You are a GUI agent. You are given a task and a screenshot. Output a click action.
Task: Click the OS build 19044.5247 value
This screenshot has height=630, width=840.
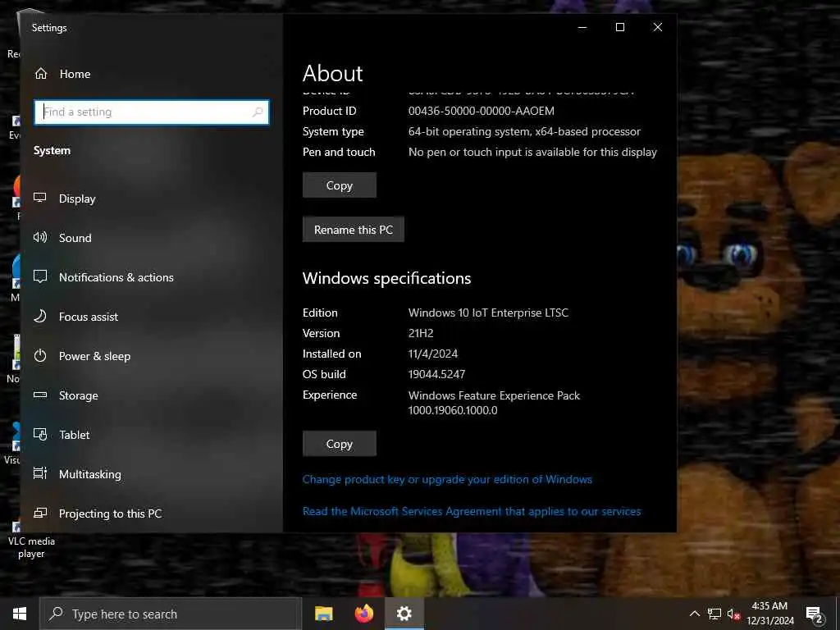436,374
